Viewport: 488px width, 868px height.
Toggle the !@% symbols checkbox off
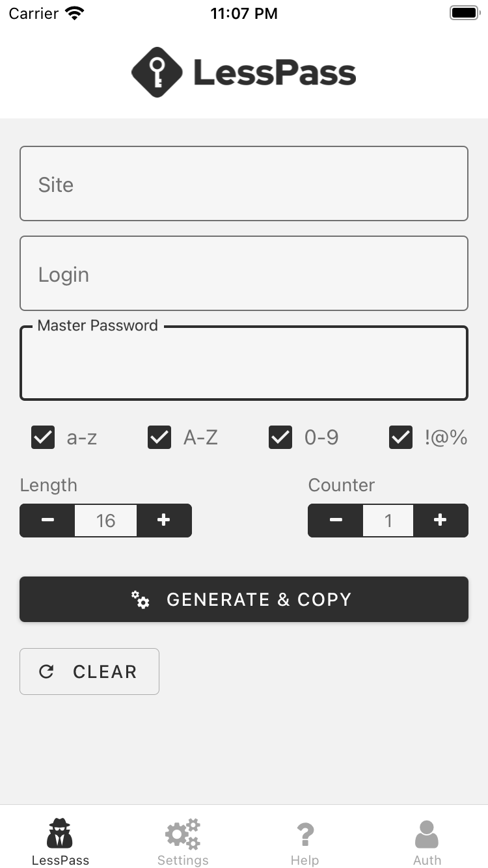[401, 437]
